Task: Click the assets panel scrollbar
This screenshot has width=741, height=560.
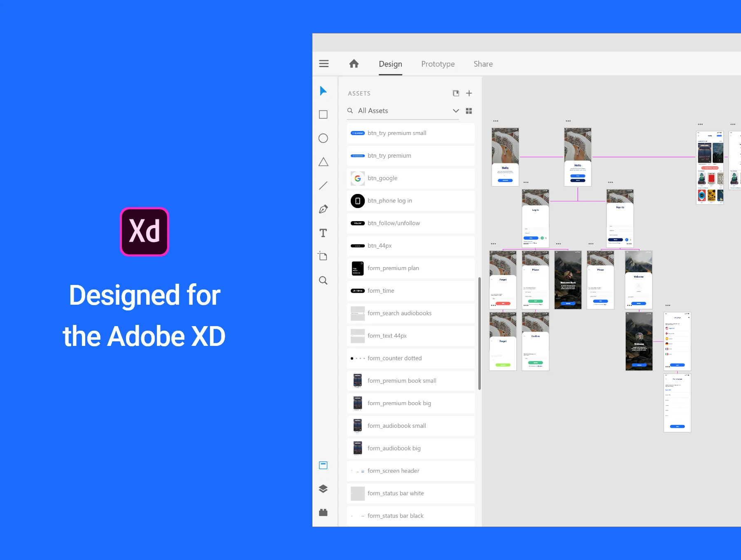Action: pos(480,334)
